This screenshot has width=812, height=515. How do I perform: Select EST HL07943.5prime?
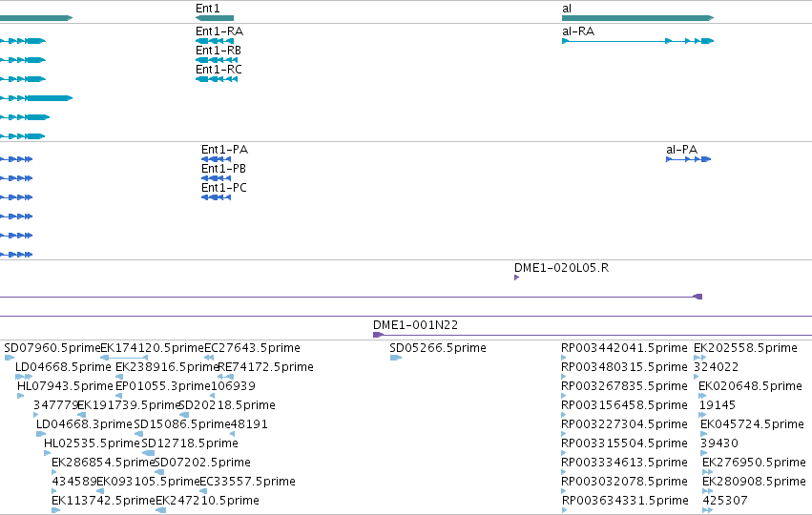[65, 386]
